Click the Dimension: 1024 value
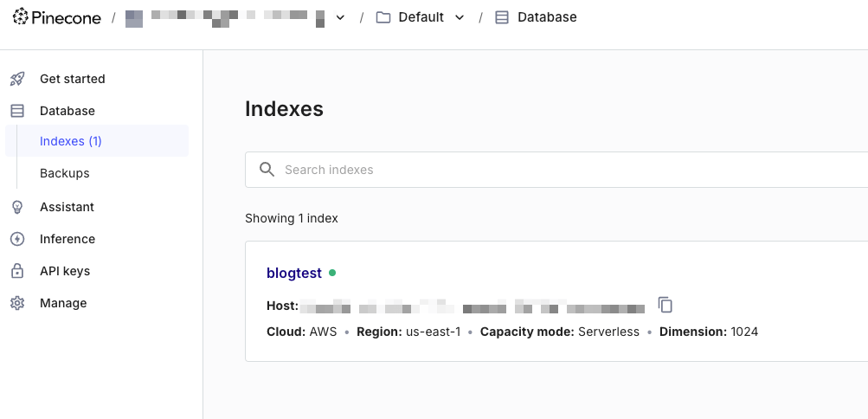868x419 pixels. 709,332
